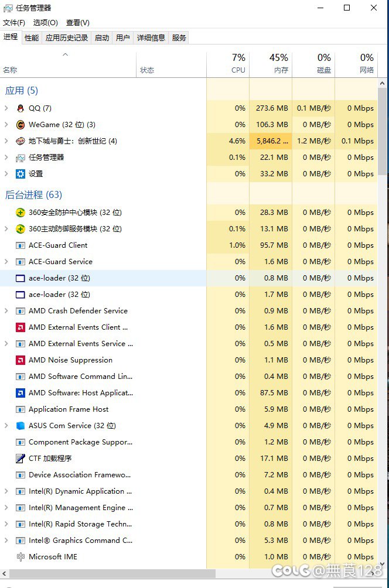Click the Component Package Support icon
This screenshot has height=588, width=389.
21,442
